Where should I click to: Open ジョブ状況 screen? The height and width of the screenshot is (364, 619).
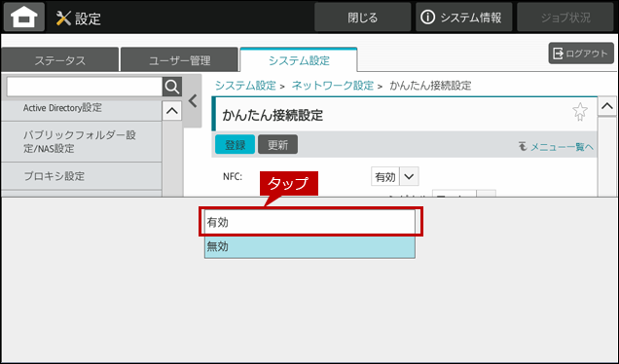[565, 18]
